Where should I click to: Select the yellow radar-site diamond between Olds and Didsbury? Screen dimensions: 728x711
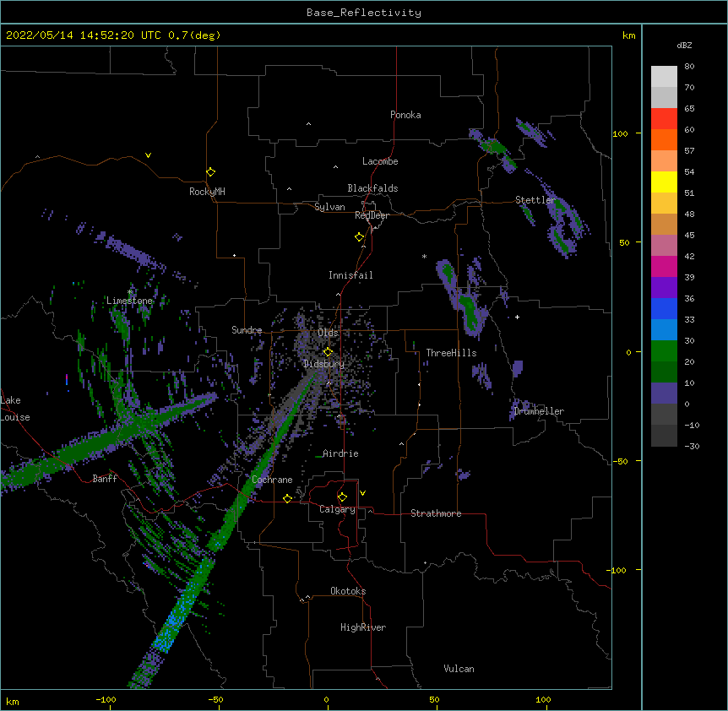[328, 352]
